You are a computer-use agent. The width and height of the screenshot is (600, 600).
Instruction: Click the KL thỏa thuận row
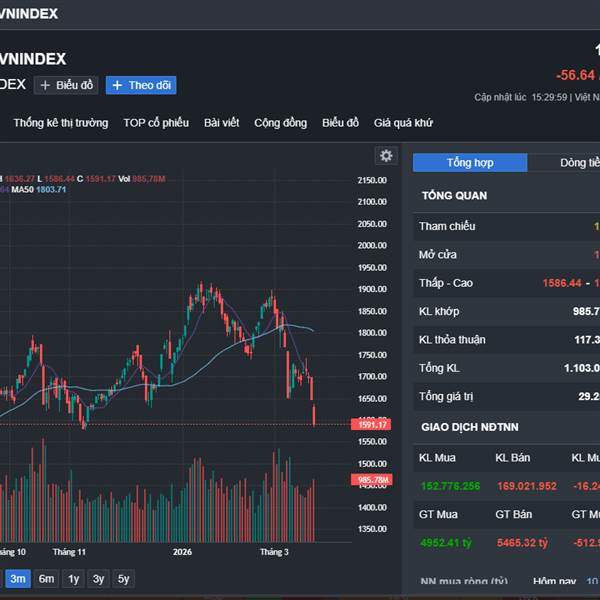tap(507, 340)
